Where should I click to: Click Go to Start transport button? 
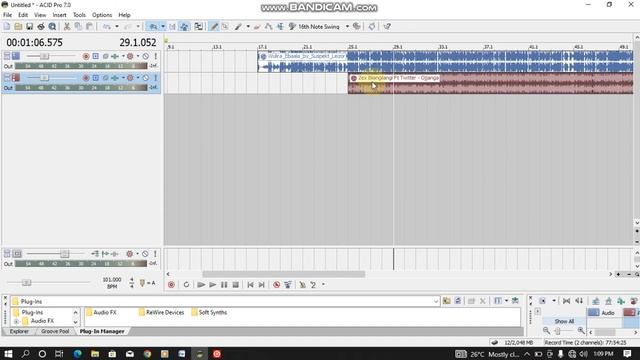(x=250, y=284)
